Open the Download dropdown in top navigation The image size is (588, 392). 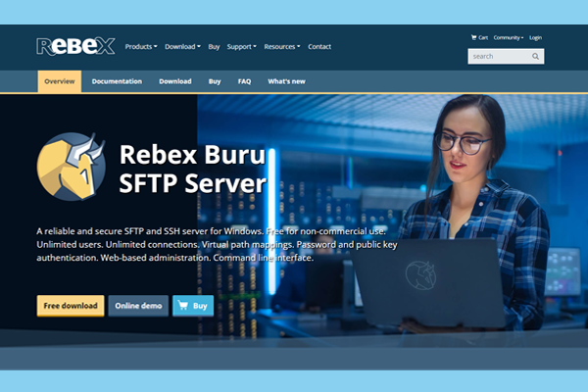[x=182, y=46]
